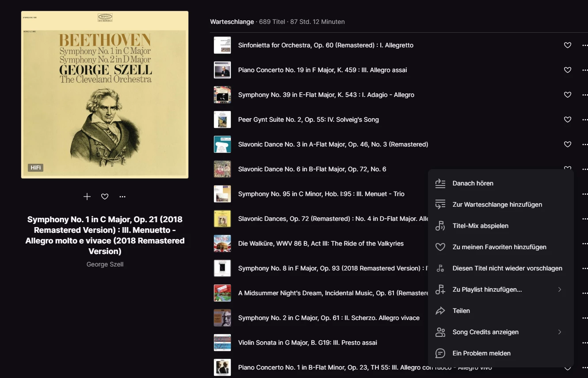Click Ein Problem melden menu entry
The image size is (588, 378).
click(x=501, y=353)
